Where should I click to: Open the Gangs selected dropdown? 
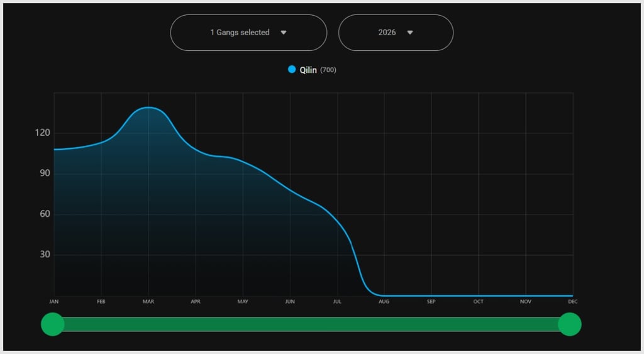point(248,33)
